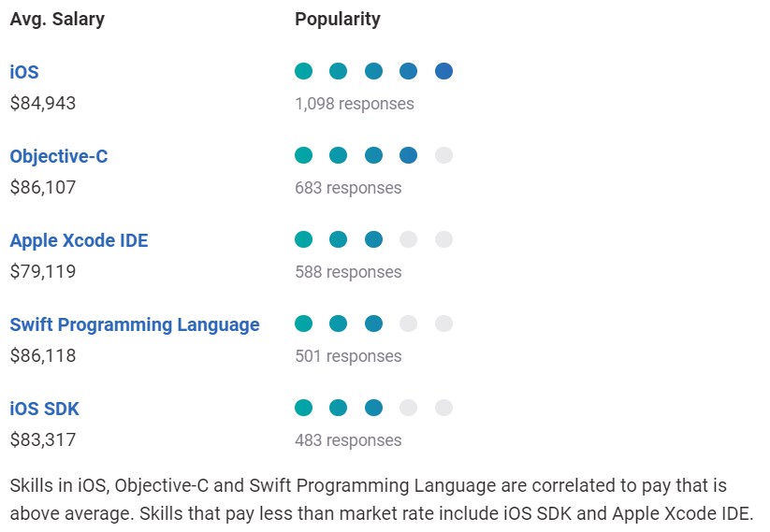Open the iOS SDK skill link
The width and height of the screenshot is (770, 532).
tap(44, 409)
